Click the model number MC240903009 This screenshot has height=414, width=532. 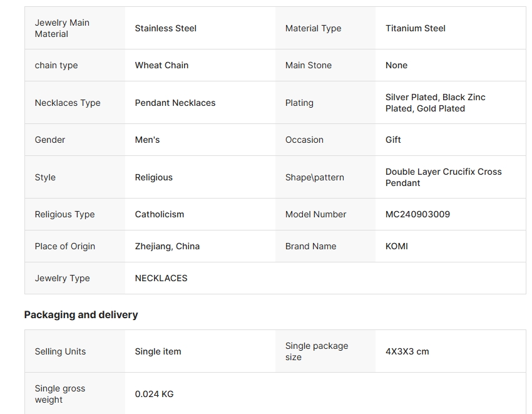tap(417, 214)
